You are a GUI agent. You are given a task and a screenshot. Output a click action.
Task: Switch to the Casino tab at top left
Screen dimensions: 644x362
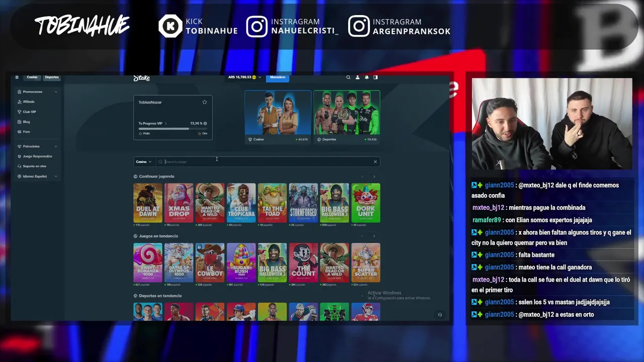[x=32, y=77]
